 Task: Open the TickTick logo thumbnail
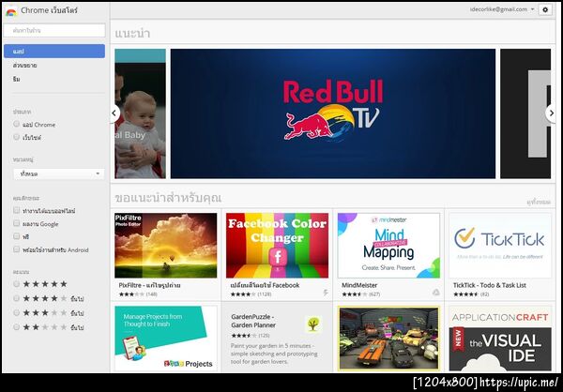pos(500,246)
